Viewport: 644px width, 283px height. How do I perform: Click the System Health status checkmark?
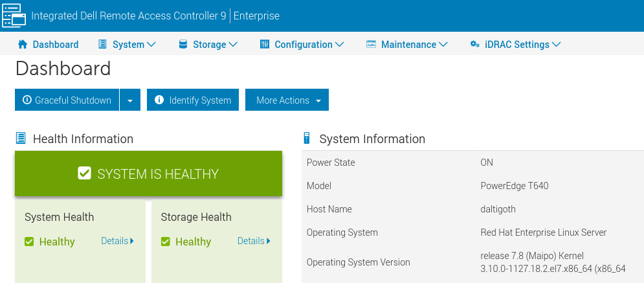(x=29, y=242)
